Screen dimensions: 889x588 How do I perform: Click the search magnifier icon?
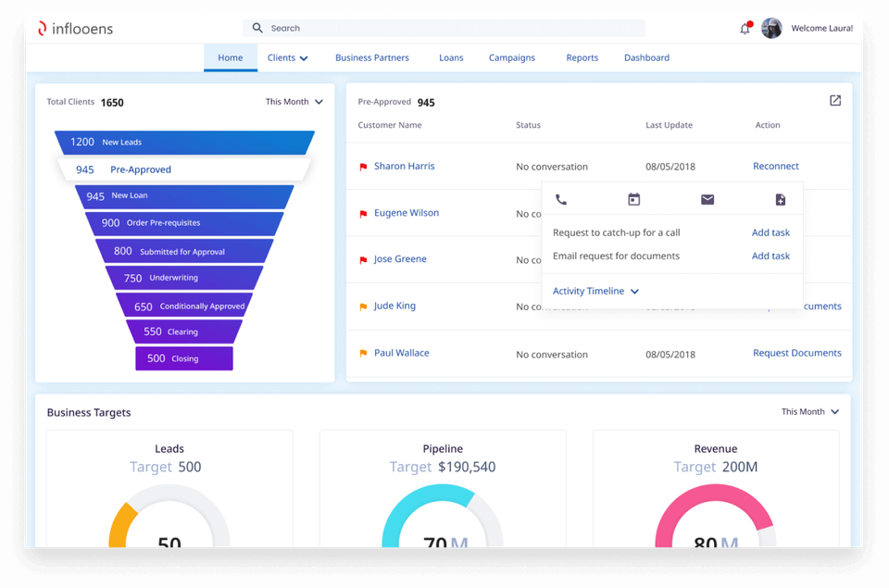[x=257, y=28]
